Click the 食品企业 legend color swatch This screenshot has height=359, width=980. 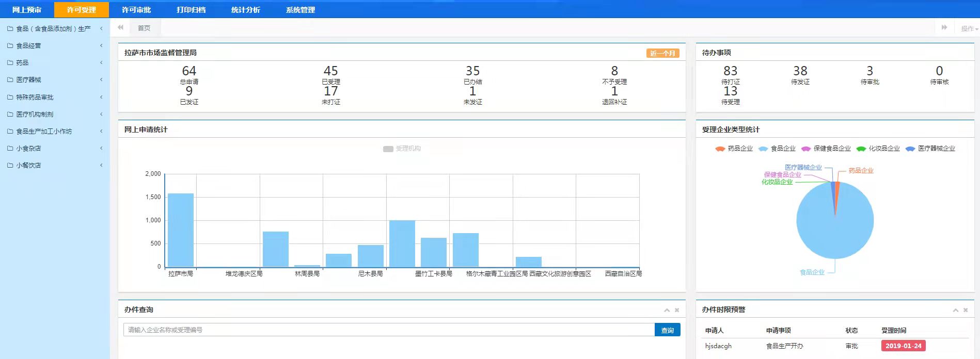click(763, 149)
